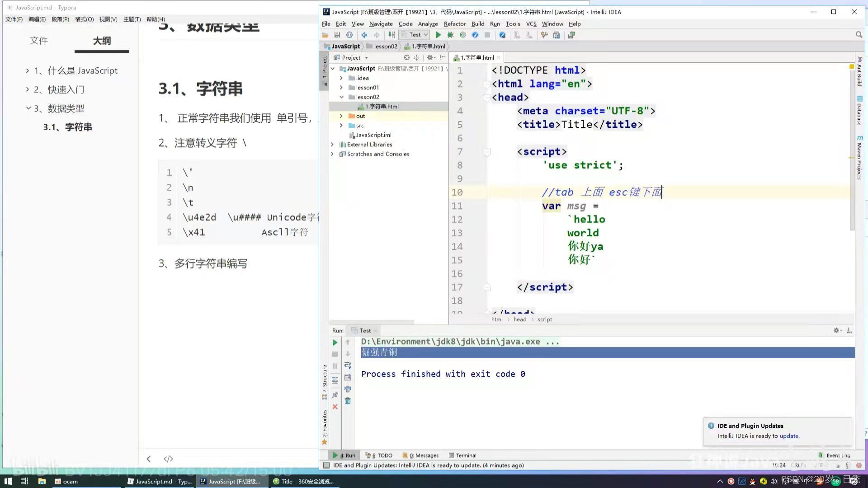This screenshot has height=488, width=868.
Task: Click the Save All floppy icon
Action: pos(337,35)
